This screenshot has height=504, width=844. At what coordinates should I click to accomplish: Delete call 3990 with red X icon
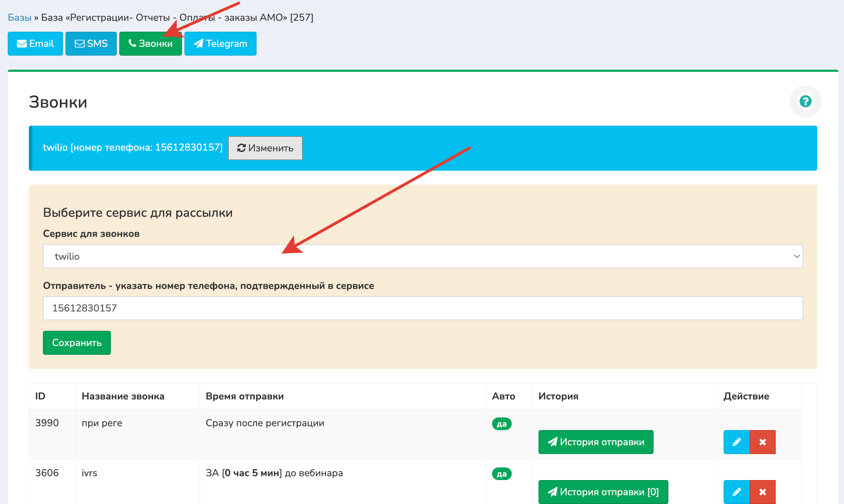tap(762, 442)
